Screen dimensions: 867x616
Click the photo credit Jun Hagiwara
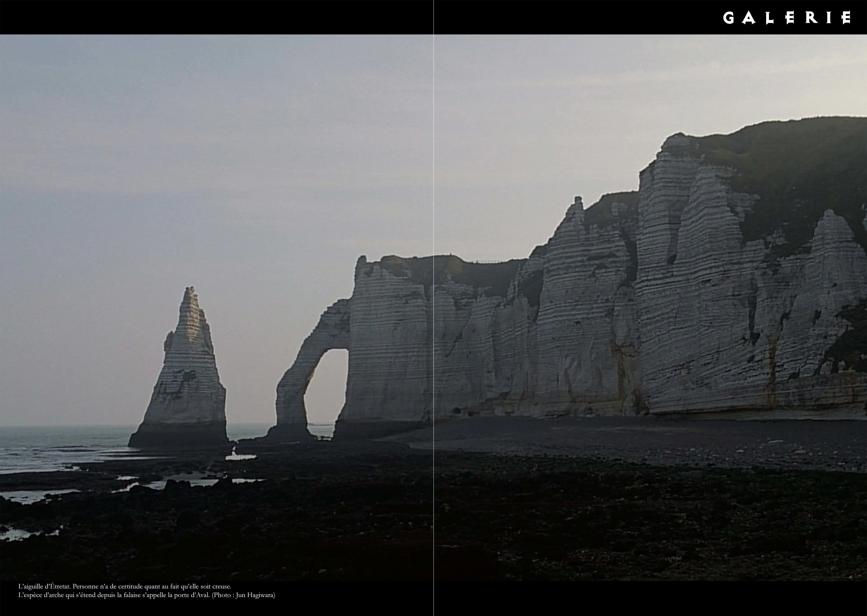(255, 595)
